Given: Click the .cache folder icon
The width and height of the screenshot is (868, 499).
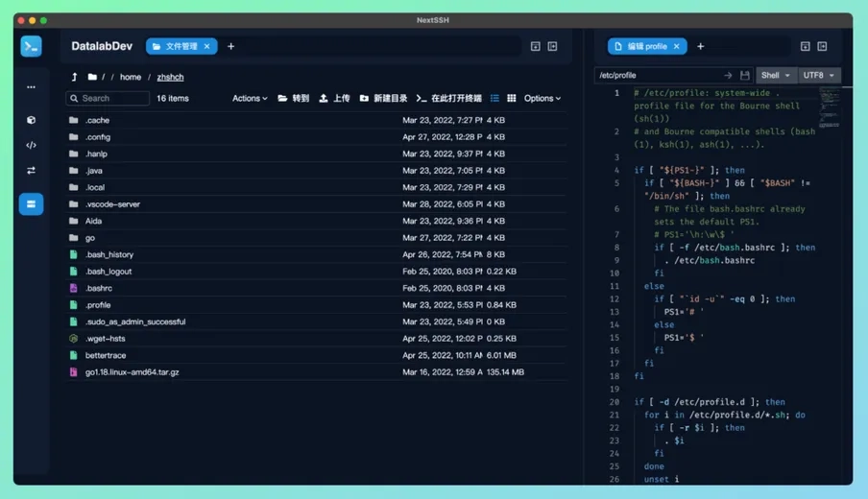Looking at the screenshot, I should pos(74,120).
